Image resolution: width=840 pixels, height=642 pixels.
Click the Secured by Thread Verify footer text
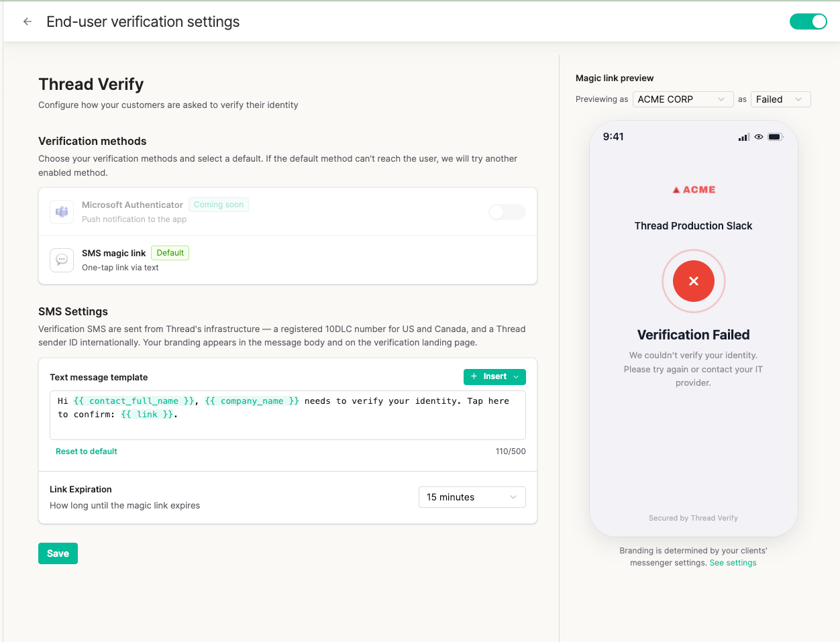(x=693, y=518)
